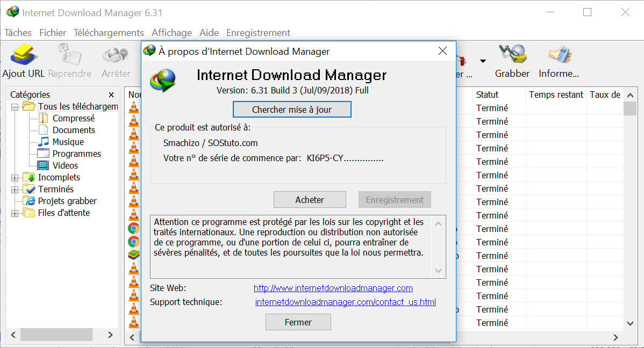The width and height of the screenshot is (644, 348).
Task: Click the Tous les téléchargements folder icon
Action: [x=28, y=106]
